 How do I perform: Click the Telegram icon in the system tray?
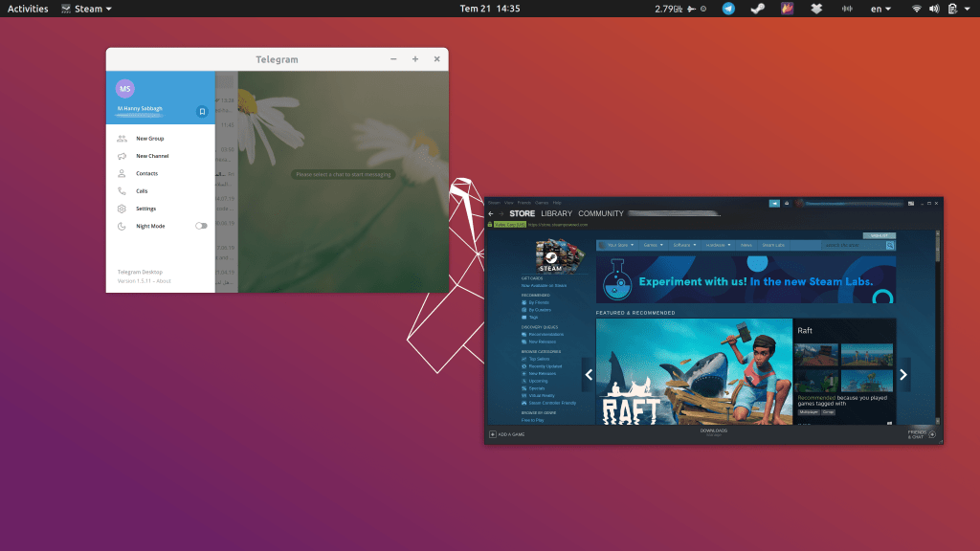(x=729, y=9)
